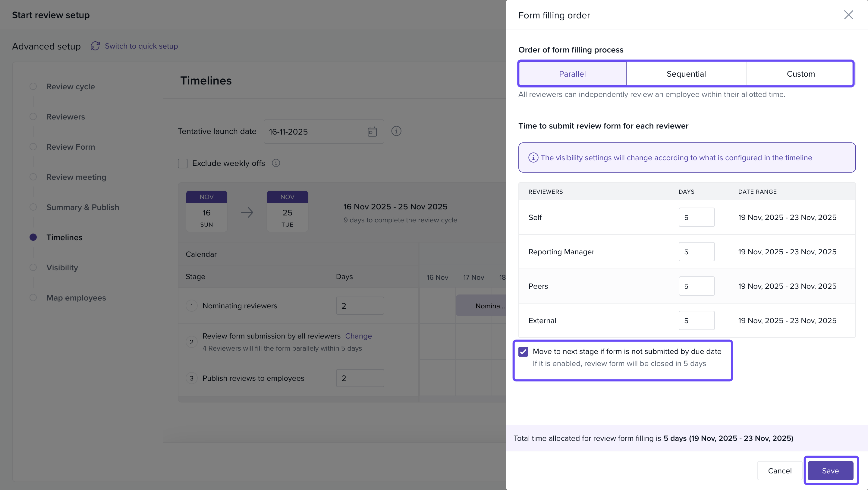868x490 pixels.
Task: Click the switch to quick setup icon
Action: point(95,46)
